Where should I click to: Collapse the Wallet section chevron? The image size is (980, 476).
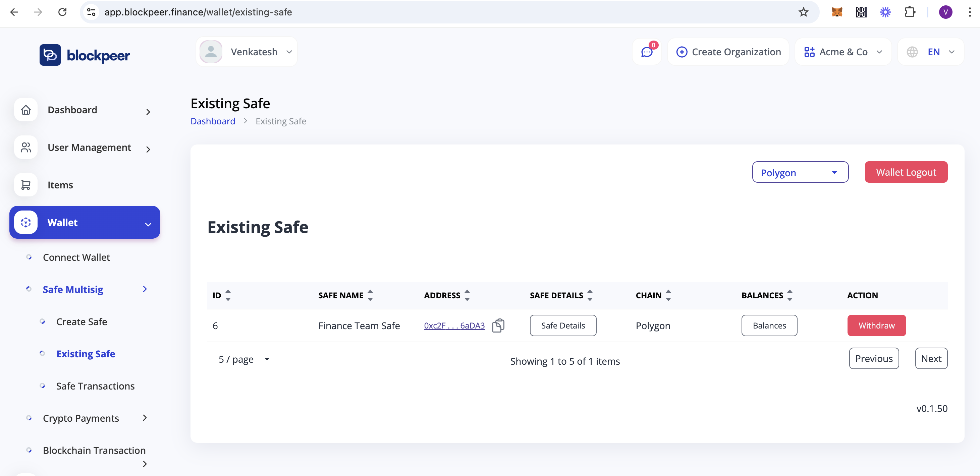click(x=148, y=224)
